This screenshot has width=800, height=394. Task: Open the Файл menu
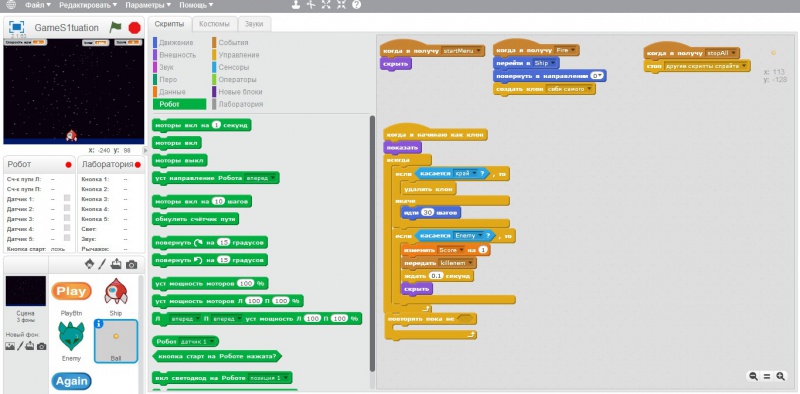[38, 5]
